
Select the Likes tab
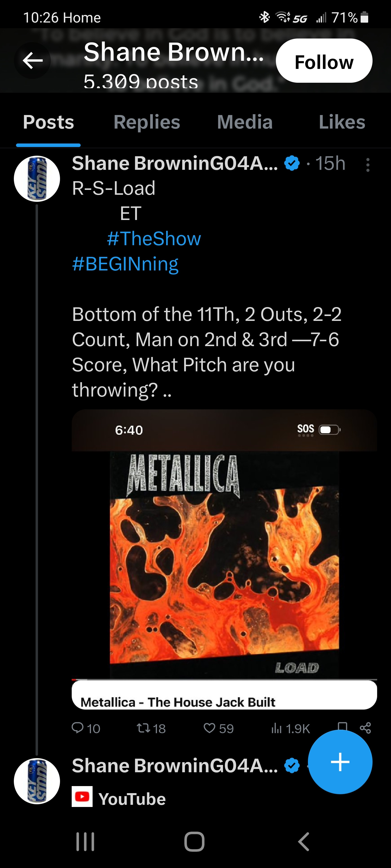342,122
